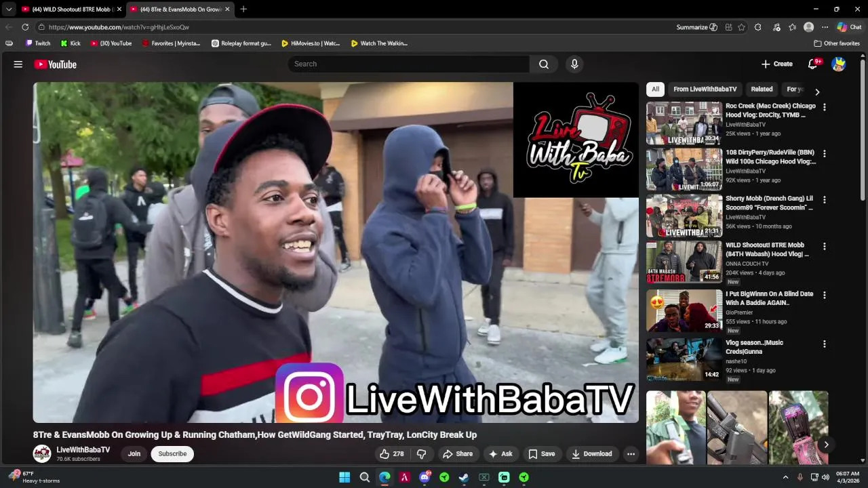Open taskbar clock showing 06:07 AM
868x488 pixels.
[x=848, y=477]
